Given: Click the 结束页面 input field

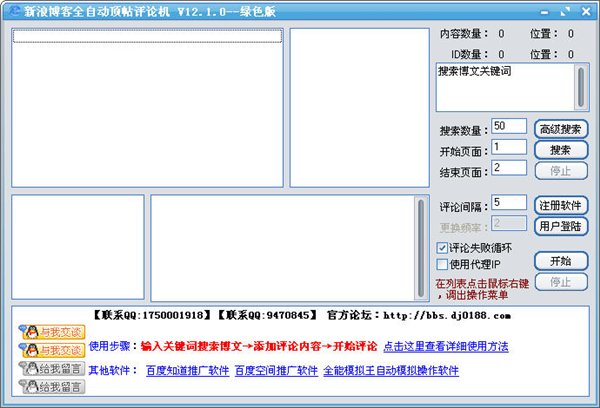Looking at the screenshot, I should click(509, 168).
